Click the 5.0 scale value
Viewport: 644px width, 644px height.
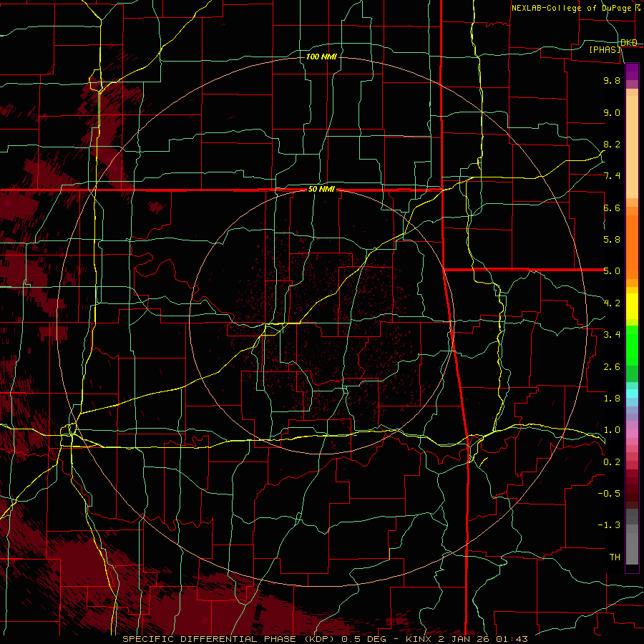[x=612, y=271]
